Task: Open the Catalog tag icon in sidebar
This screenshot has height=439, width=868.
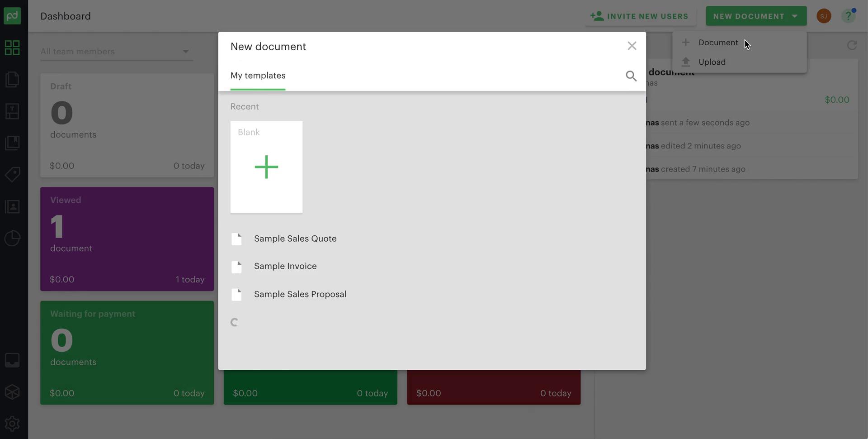Action: pyautogui.click(x=12, y=175)
